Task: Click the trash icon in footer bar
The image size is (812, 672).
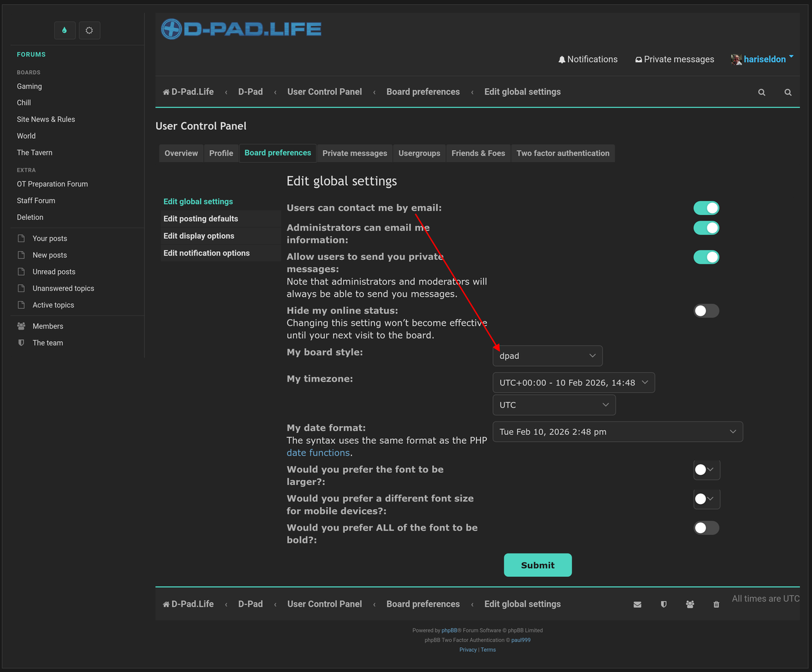Action: point(716,605)
